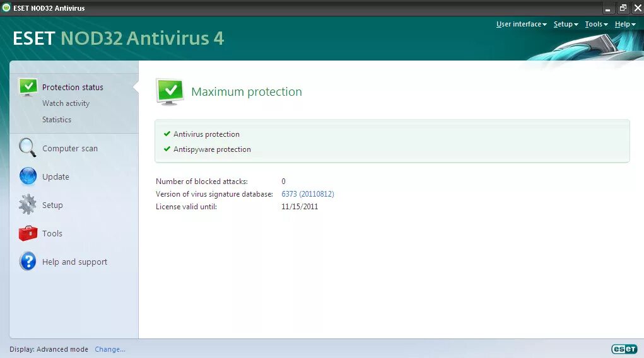Viewport: 644px width, 358px height.
Task: Open Statistics section
Action: point(57,120)
